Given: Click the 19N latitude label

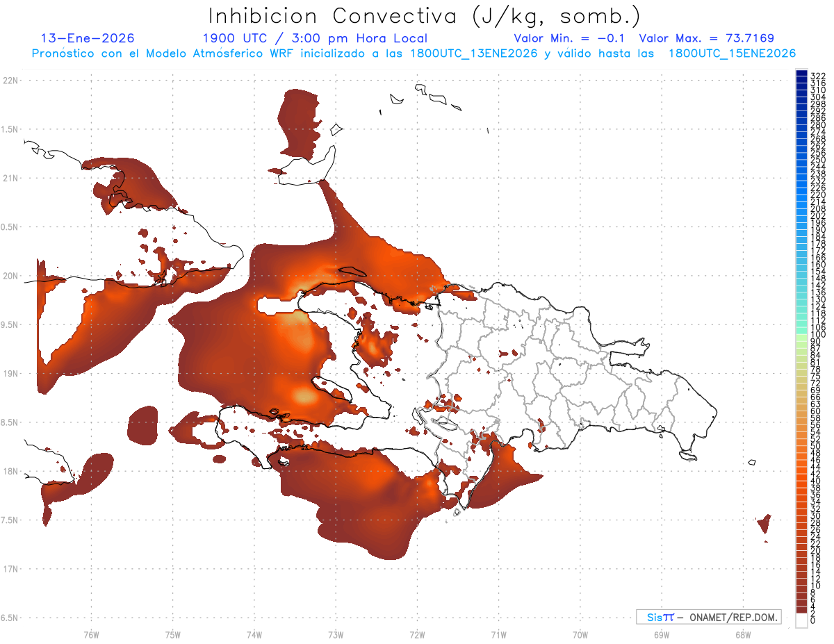Looking at the screenshot, I should (x=10, y=374).
